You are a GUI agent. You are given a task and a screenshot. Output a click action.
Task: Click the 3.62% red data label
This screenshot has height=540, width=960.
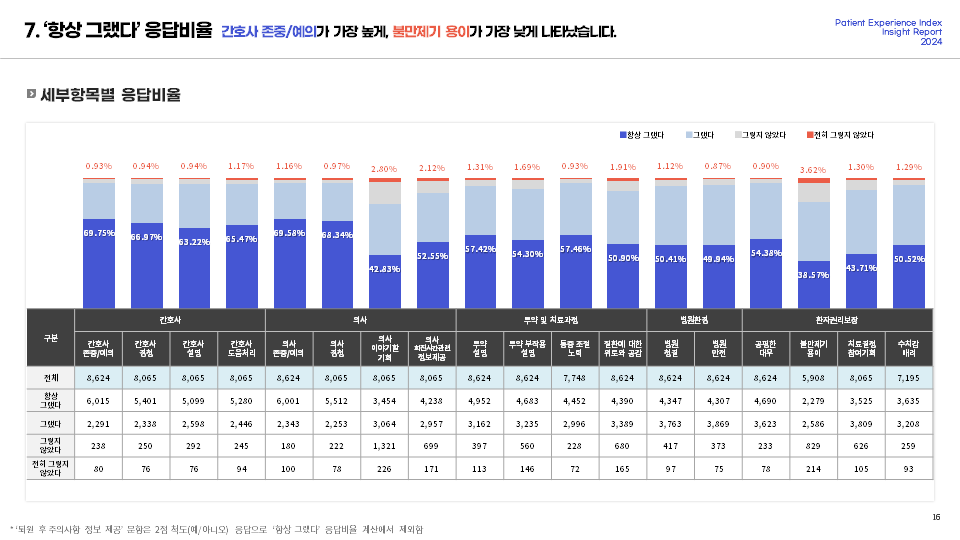(x=813, y=170)
